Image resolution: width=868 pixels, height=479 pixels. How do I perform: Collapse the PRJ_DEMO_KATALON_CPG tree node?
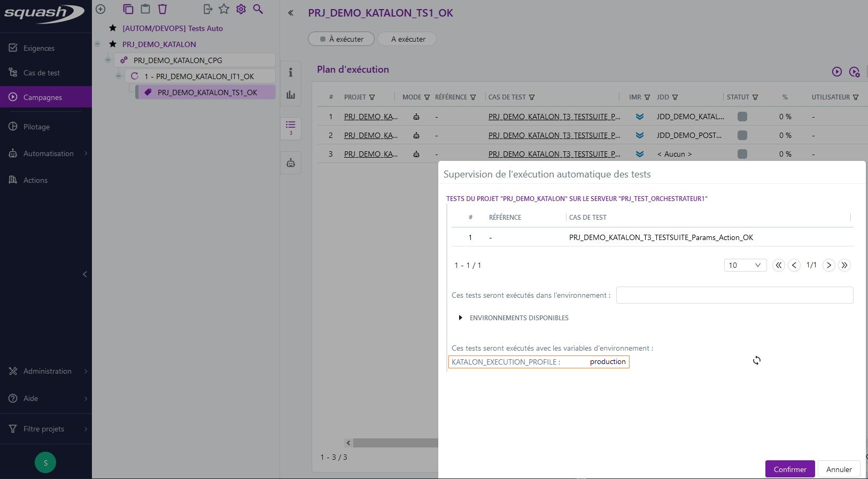coord(108,60)
